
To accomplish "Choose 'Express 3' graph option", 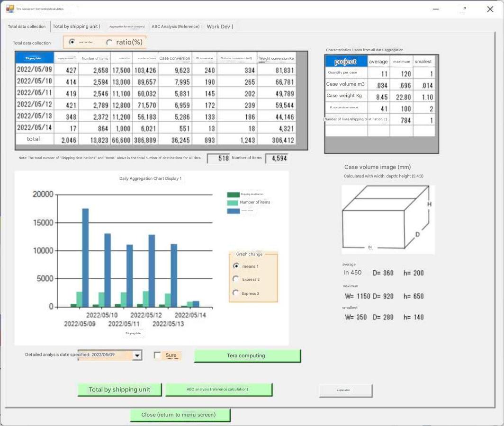I will point(236,293).
